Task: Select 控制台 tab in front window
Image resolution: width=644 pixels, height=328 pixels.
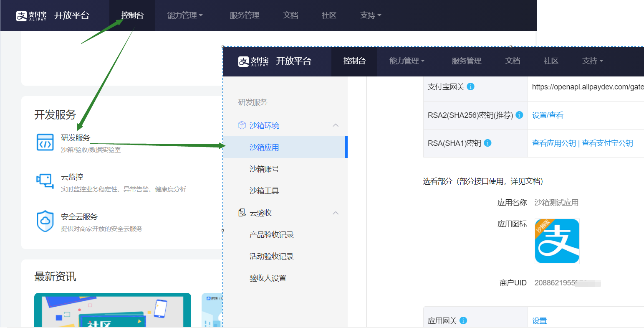Action: coord(354,61)
